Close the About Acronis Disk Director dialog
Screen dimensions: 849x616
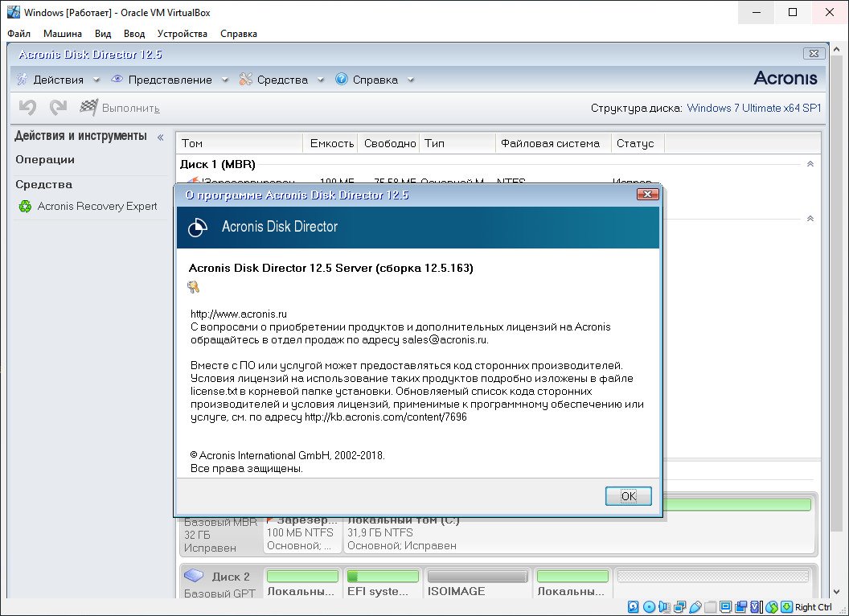pos(647,195)
